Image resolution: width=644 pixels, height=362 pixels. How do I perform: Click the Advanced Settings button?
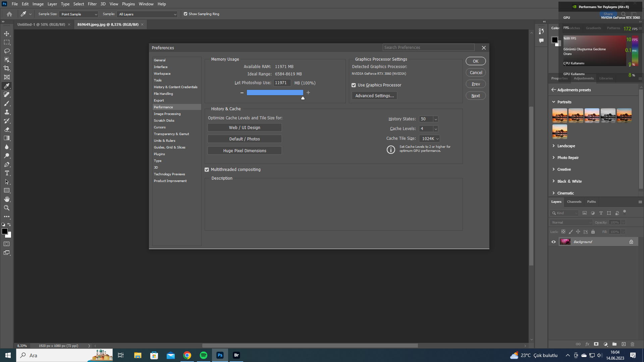pyautogui.click(x=374, y=96)
